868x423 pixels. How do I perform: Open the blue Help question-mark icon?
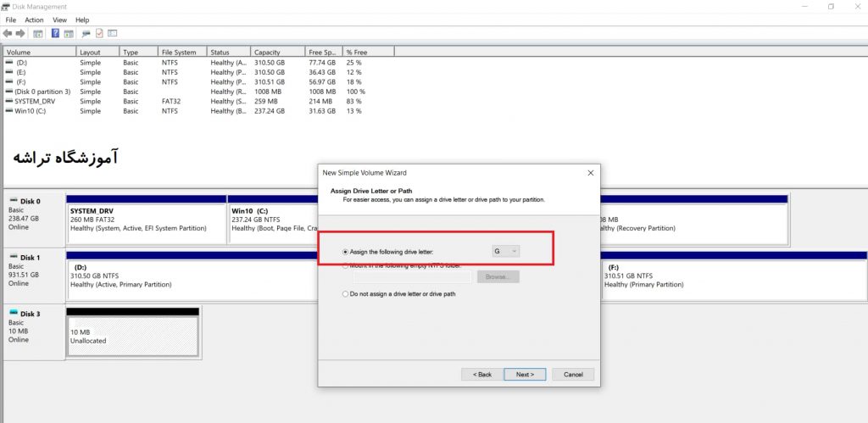[x=55, y=34]
